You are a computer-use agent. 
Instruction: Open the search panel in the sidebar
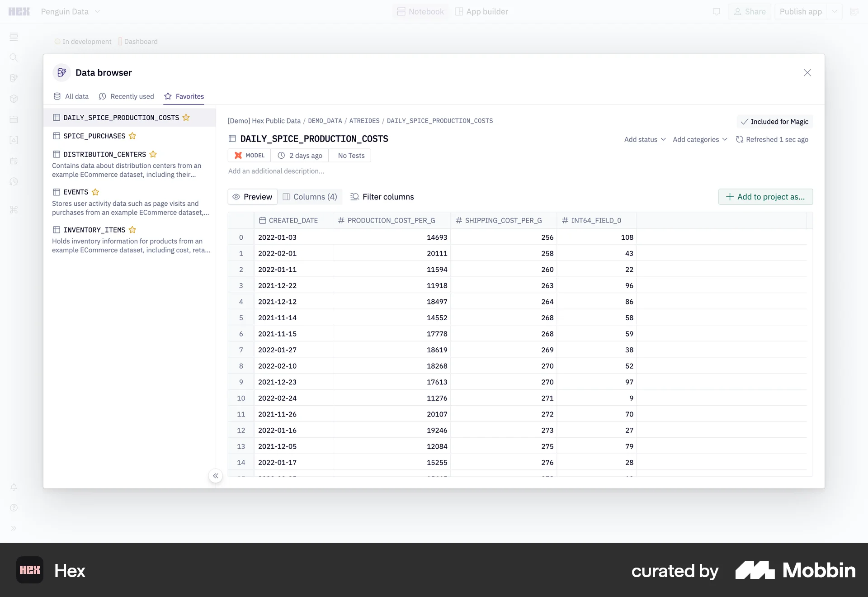pos(14,57)
